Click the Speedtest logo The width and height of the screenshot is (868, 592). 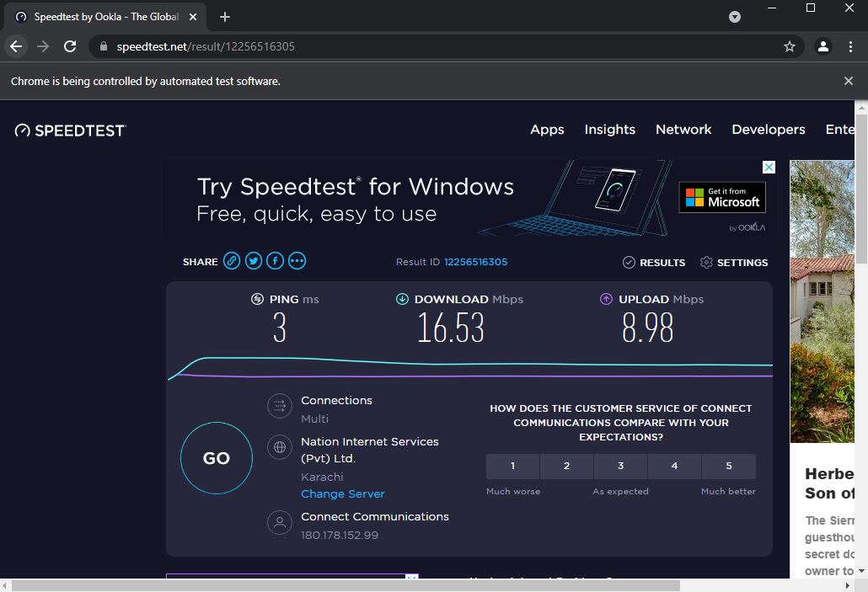pyautogui.click(x=70, y=131)
